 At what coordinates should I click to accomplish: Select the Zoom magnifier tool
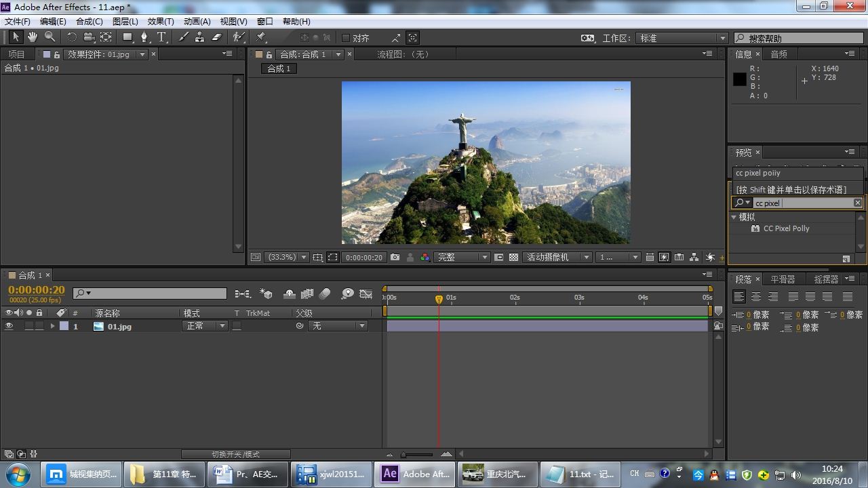[50, 37]
